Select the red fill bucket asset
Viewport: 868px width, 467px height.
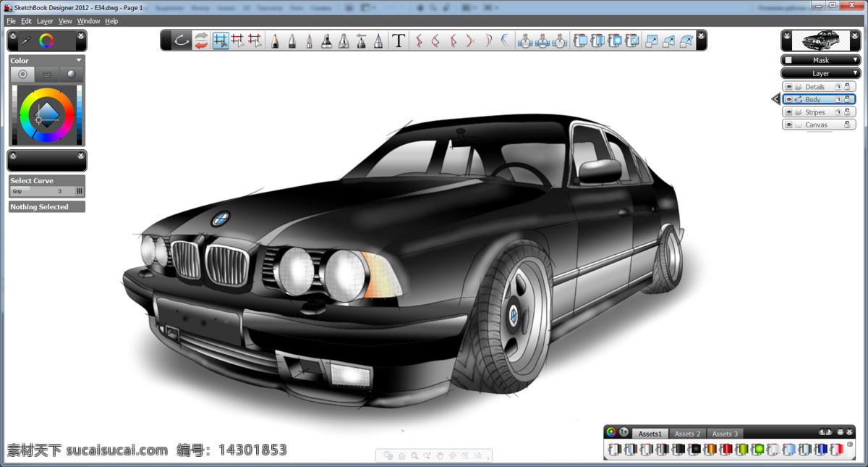pyautogui.click(x=726, y=450)
